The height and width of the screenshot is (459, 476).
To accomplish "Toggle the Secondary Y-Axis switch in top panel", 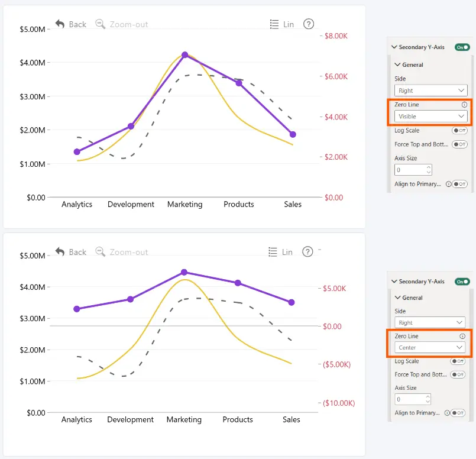I will coord(462,47).
